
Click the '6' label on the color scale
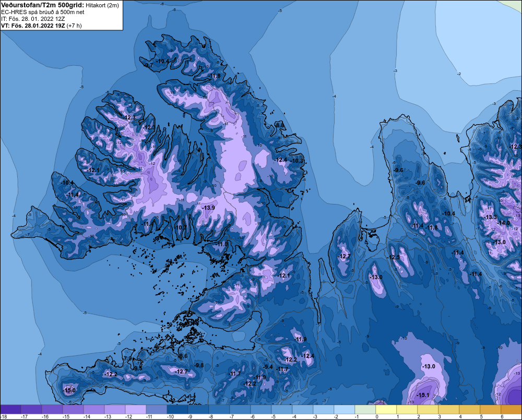(x=502, y=417)
